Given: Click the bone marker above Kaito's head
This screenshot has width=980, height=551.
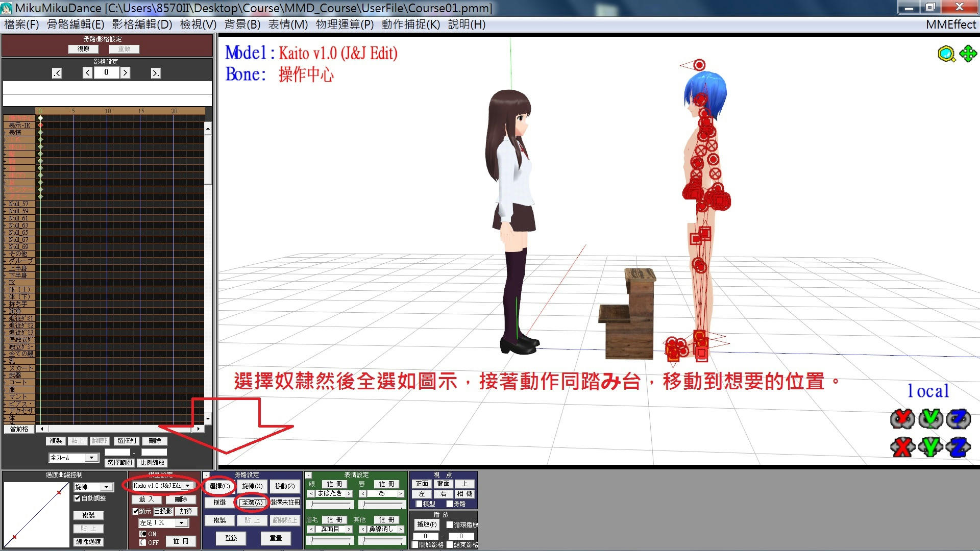Looking at the screenshot, I should (699, 65).
